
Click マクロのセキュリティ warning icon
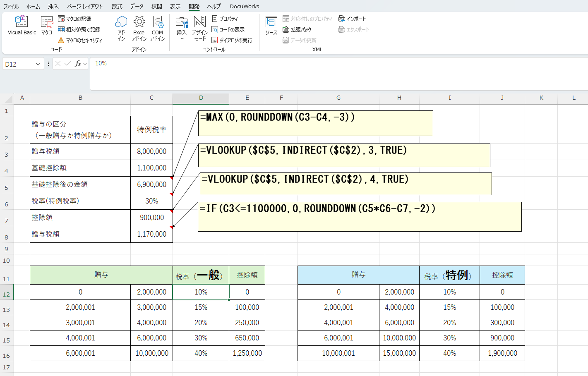click(x=61, y=40)
